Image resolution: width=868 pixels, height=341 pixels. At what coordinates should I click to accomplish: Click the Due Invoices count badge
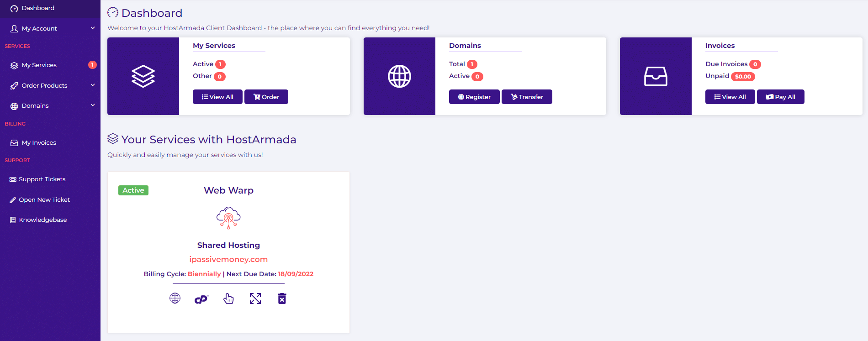pyautogui.click(x=755, y=64)
